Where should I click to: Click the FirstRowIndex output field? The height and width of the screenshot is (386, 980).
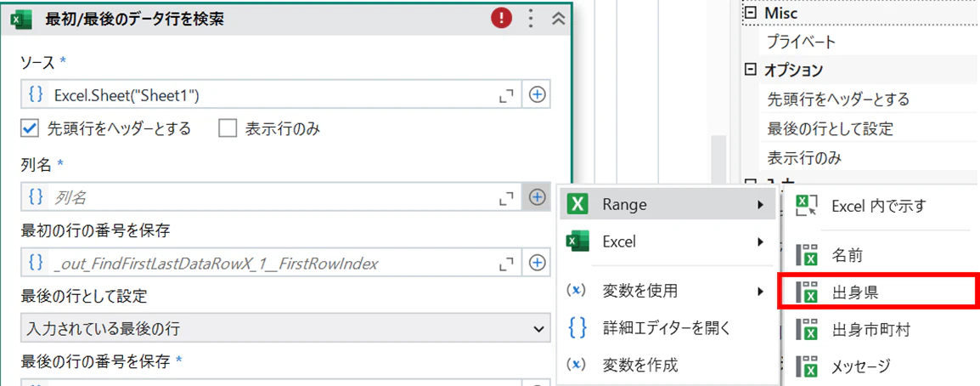coord(270,263)
